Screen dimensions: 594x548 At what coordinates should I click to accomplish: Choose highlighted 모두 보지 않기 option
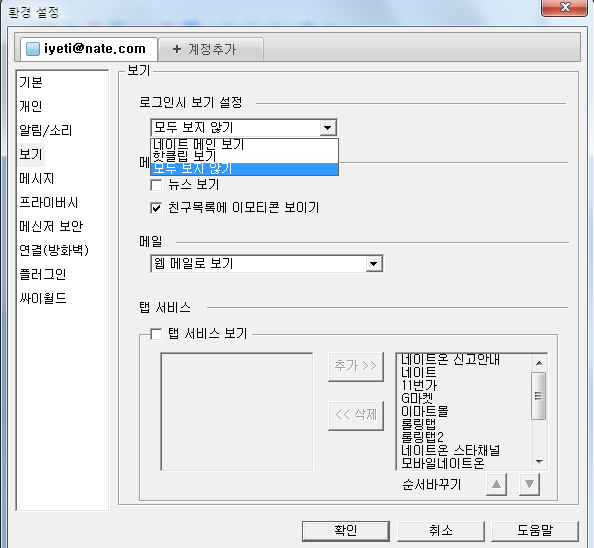pyautogui.click(x=244, y=169)
